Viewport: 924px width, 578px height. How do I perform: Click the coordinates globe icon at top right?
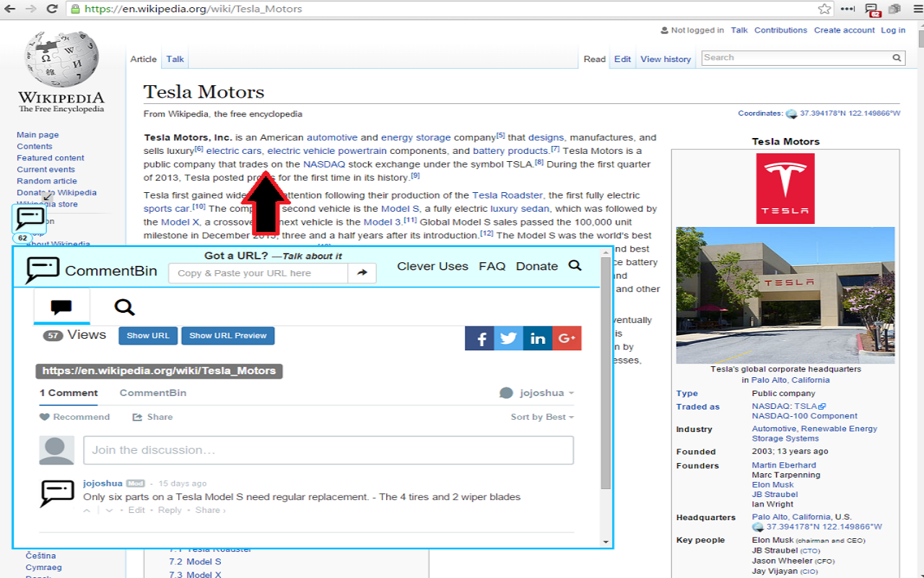791,113
